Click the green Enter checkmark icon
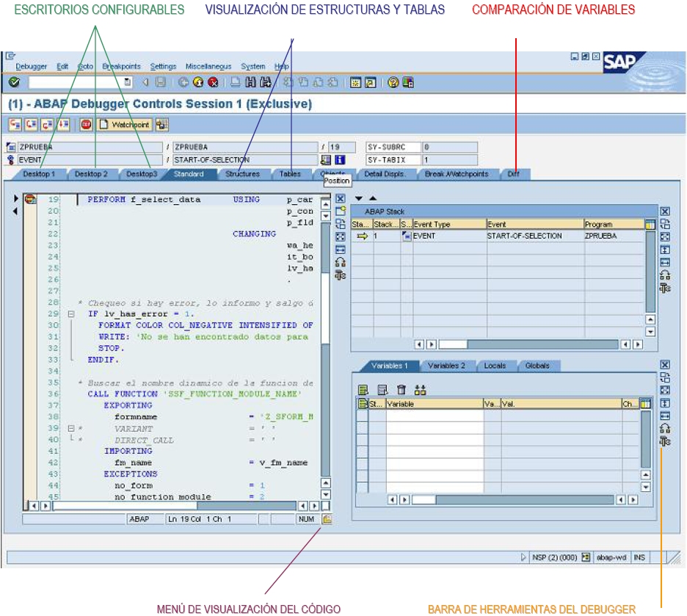The image size is (687, 616). tap(15, 82)
